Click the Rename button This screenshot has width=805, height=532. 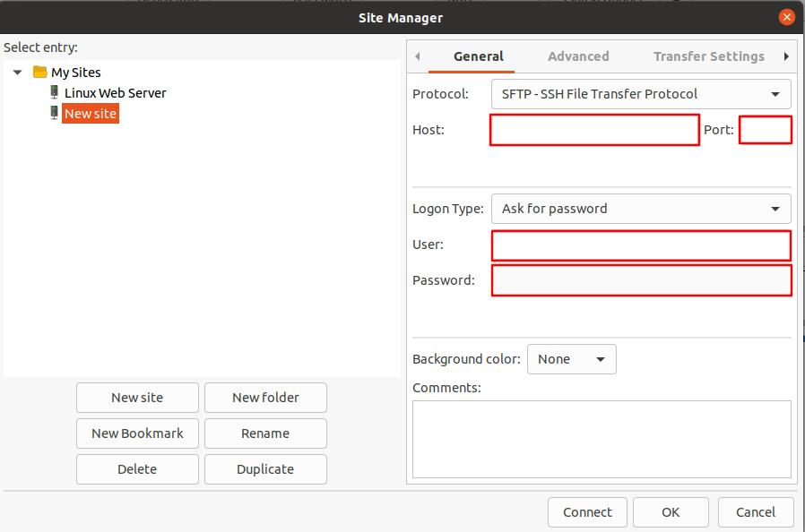point(265,433)
